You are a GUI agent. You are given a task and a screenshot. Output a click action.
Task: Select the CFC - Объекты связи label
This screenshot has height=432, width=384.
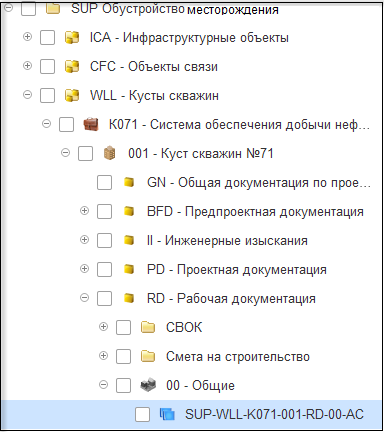(154, 66)
